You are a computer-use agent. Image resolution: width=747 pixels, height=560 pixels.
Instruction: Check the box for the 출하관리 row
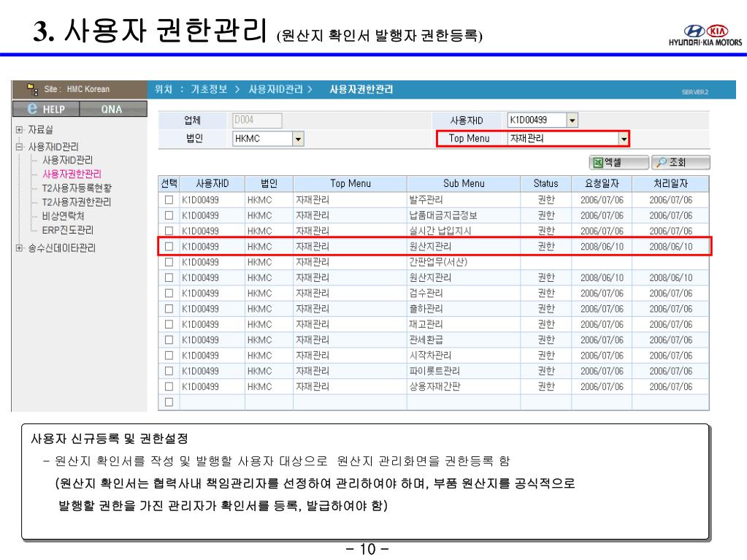click(169, 309)
